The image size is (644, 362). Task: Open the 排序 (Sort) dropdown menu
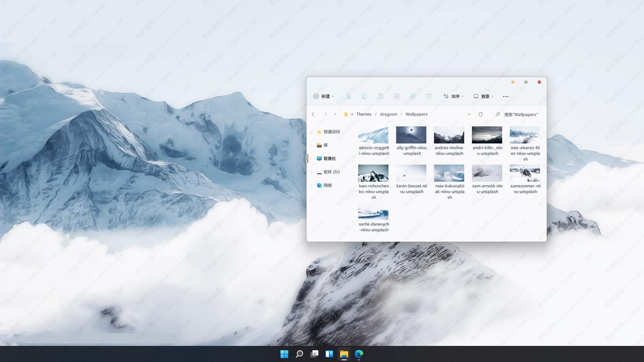pyautogui.click(x=453, y=96)
